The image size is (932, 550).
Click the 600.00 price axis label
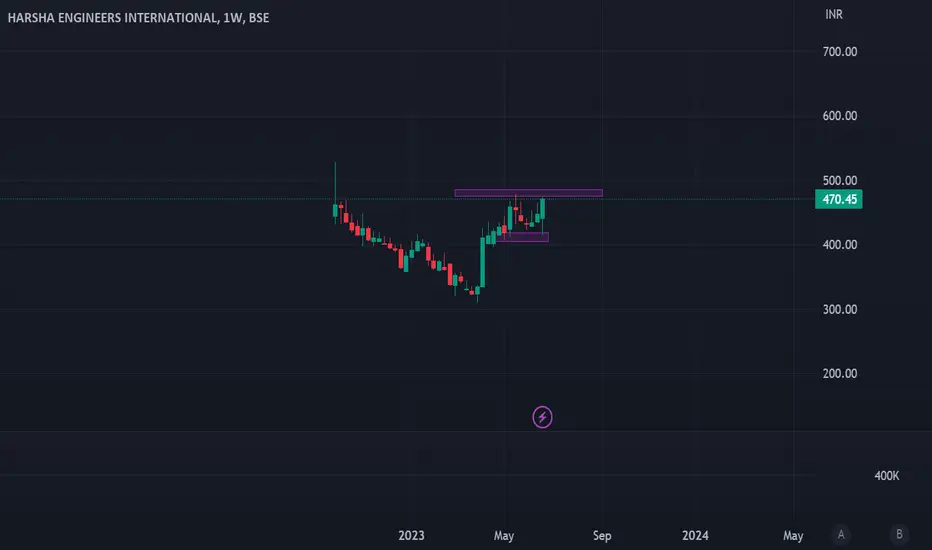[x=839, y=116]
